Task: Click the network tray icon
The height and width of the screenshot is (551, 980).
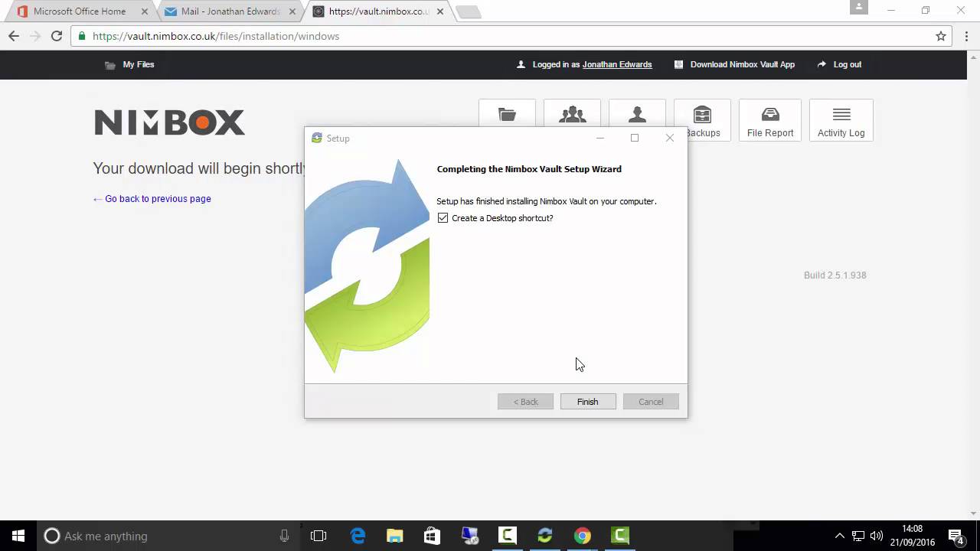Action: tap(858, 536)
